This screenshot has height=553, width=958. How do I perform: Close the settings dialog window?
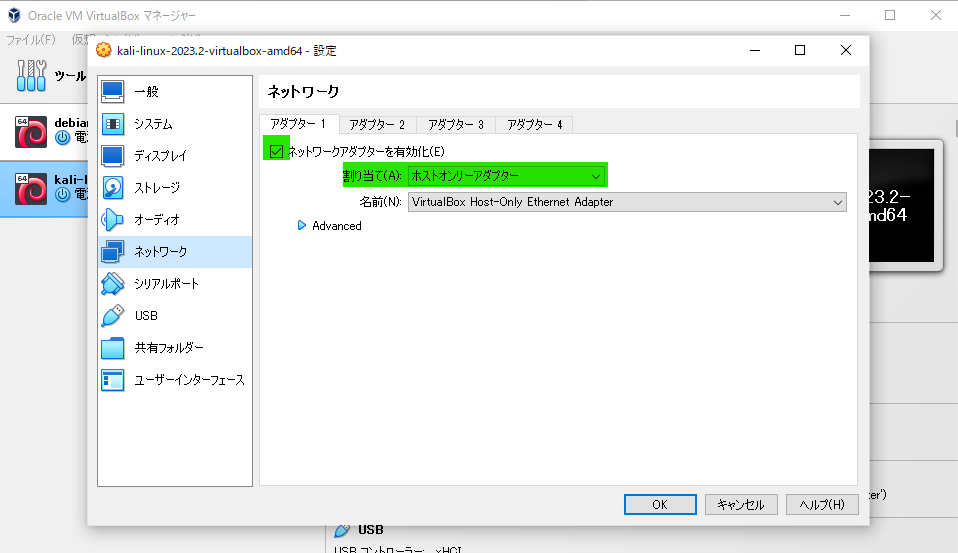[846, 50]
